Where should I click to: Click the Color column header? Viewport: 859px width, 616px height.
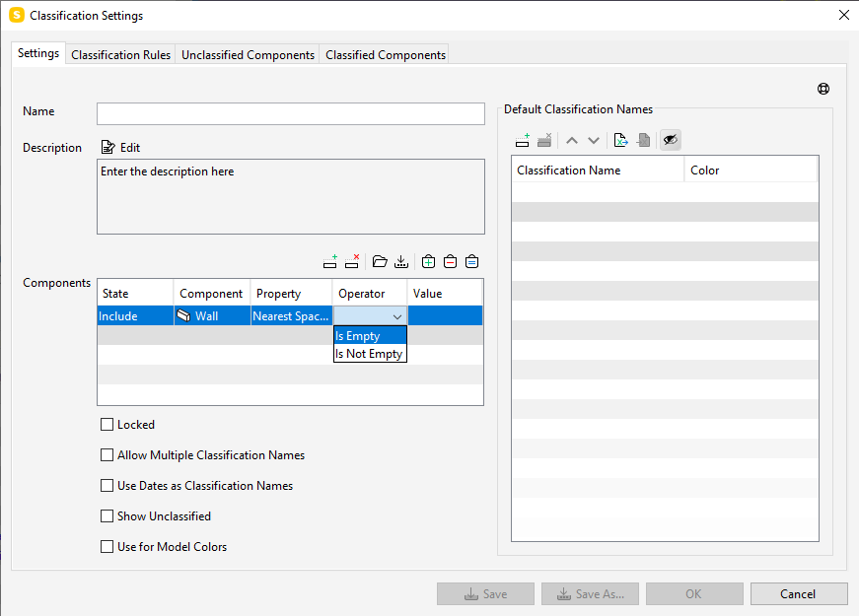pyautogui.click(x=752, y=171)
